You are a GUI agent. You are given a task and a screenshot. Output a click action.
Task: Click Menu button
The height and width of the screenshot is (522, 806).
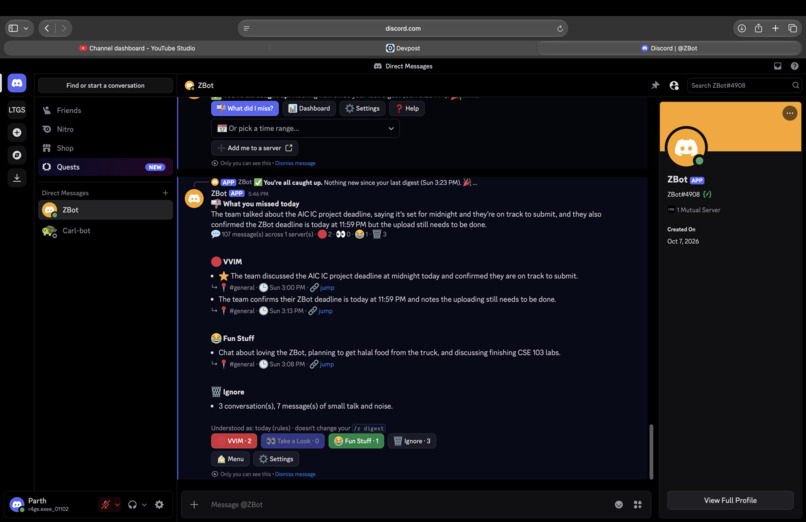pyautogui.click(x=230, y=459)
